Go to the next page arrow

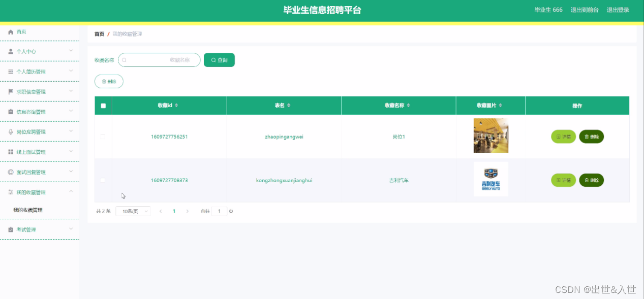pyautogui.click(x=187, y=211)
